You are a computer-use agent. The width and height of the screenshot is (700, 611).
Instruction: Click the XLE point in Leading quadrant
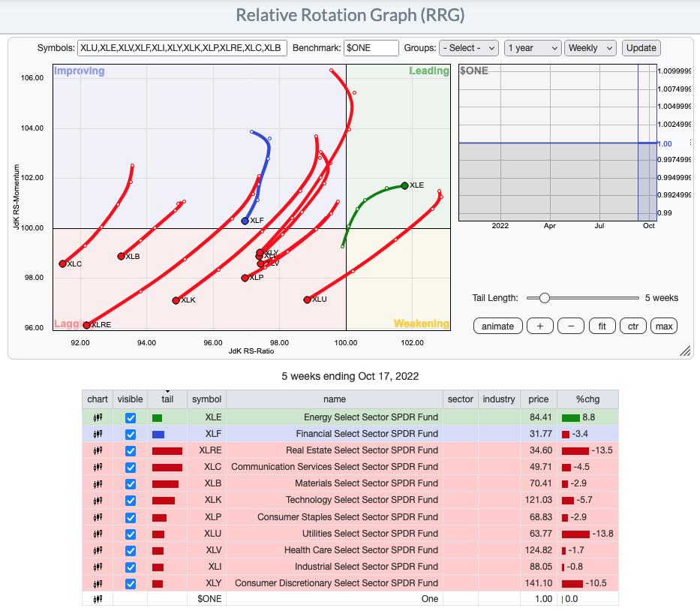click(x=404, y=186)
